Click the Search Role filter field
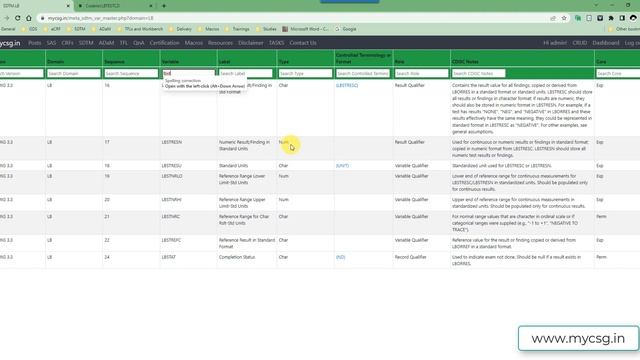Viewport: 640px width, 360px height. (x=421, y=73)
